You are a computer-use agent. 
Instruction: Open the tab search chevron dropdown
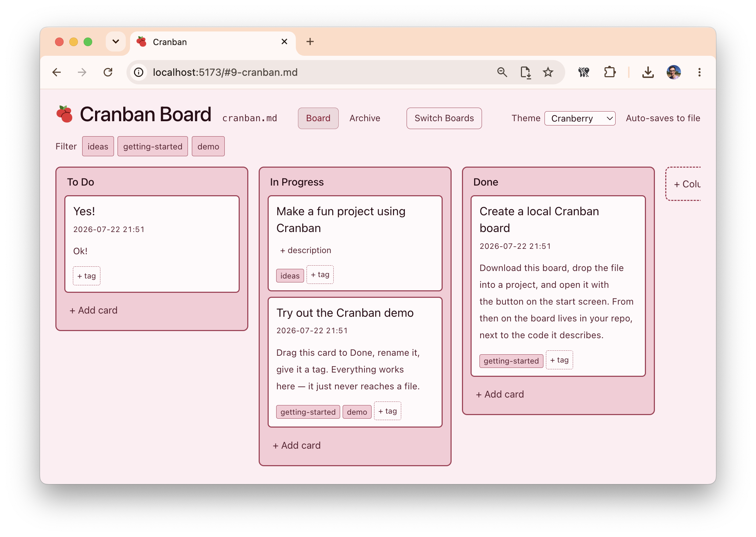pyautogui.click(x=115, y=41)
